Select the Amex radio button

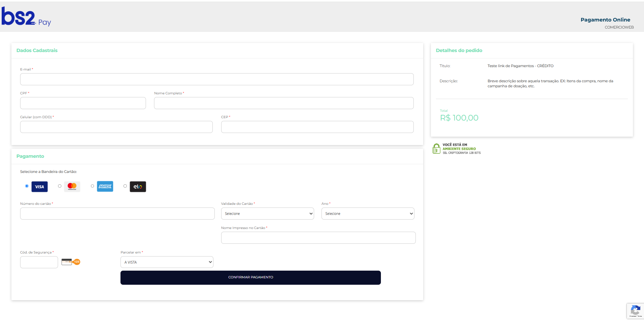92,186
